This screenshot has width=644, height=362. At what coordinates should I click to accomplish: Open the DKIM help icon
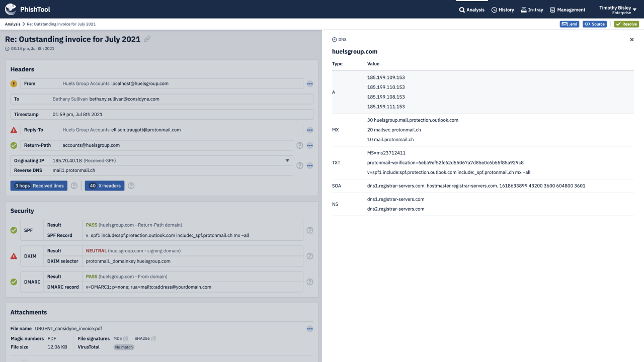point(310,256)
